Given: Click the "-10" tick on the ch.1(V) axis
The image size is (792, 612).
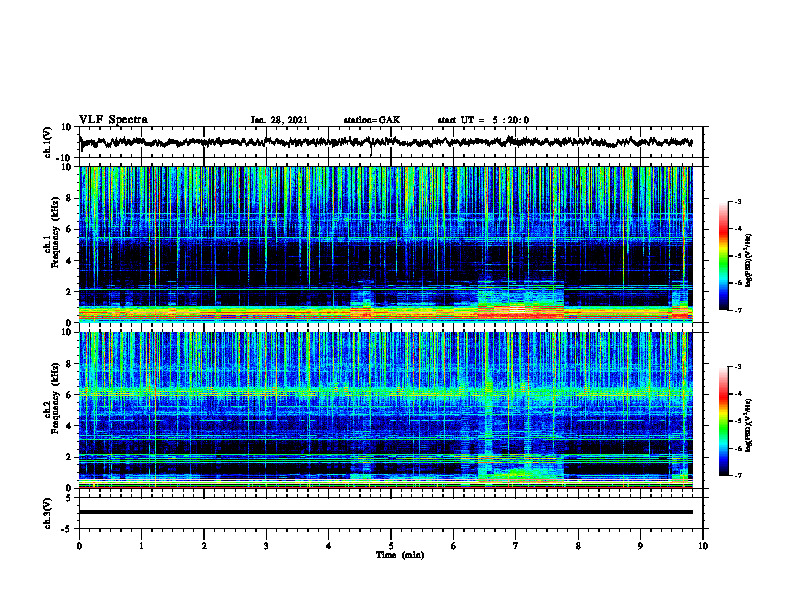Looking at the screenshot, I should click(65, 158).
